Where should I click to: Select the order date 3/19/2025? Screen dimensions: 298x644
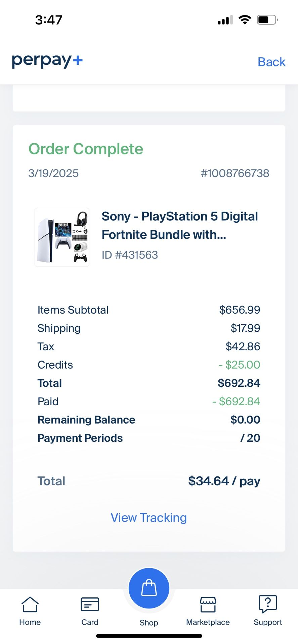pos(53,173)
